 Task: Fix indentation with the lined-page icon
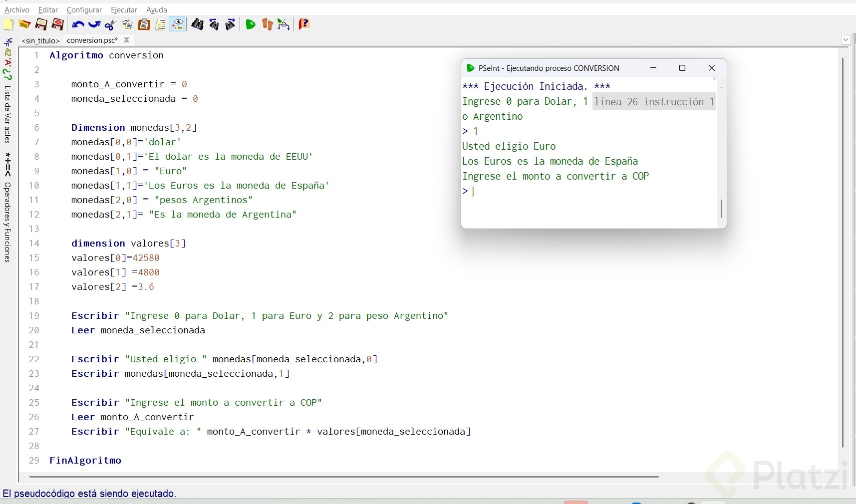(x=161, y=24)
